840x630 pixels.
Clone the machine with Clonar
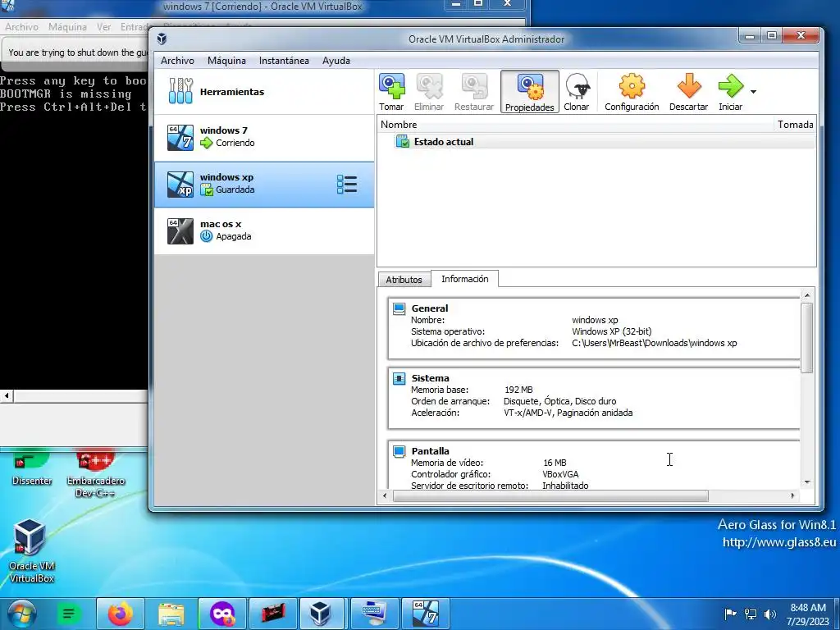[x=577, y=92]
